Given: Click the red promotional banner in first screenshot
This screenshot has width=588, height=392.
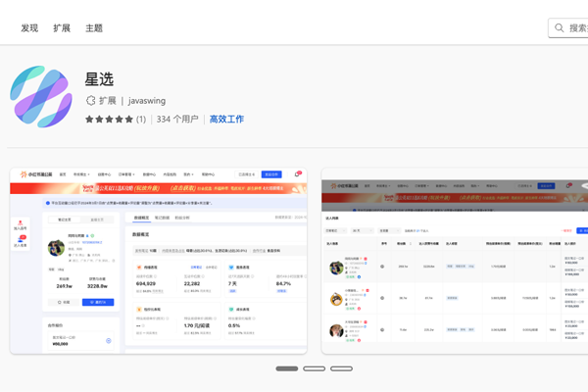Looking at the screenshot, I should click(158, 188).
